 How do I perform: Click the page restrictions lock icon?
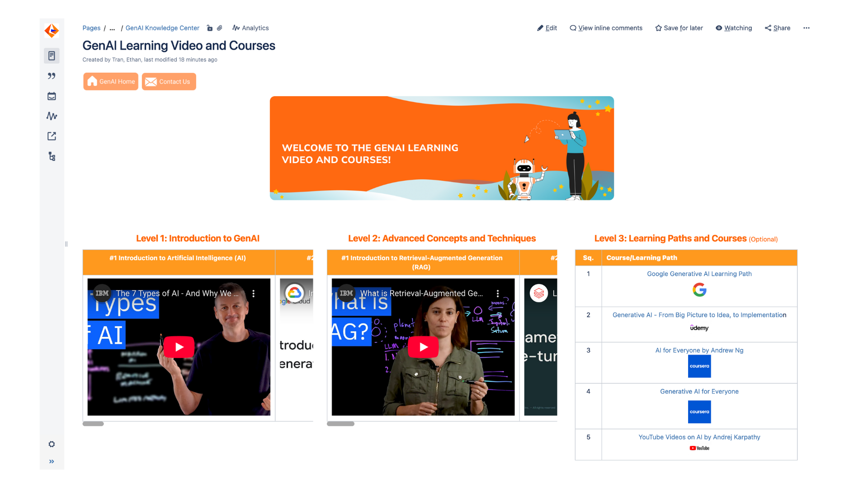[x=210, y=28]
